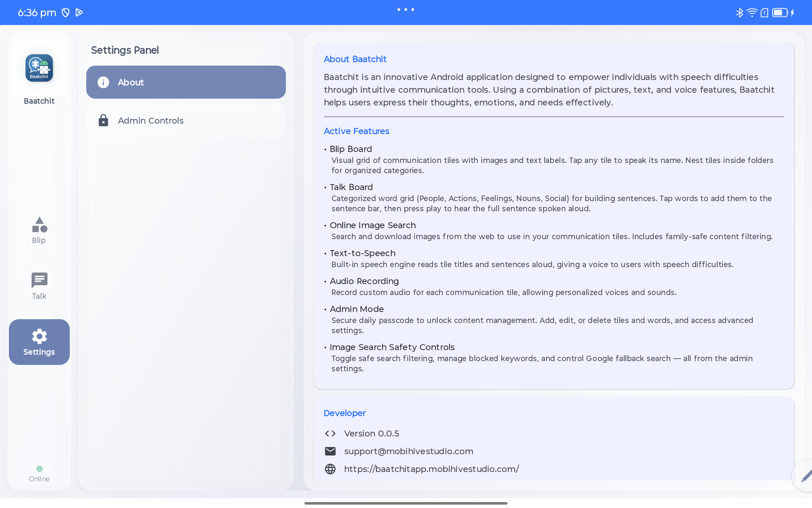Select the Settings tab in sidebar
Screen dimensions: 812x508
[x=39, y=342]
